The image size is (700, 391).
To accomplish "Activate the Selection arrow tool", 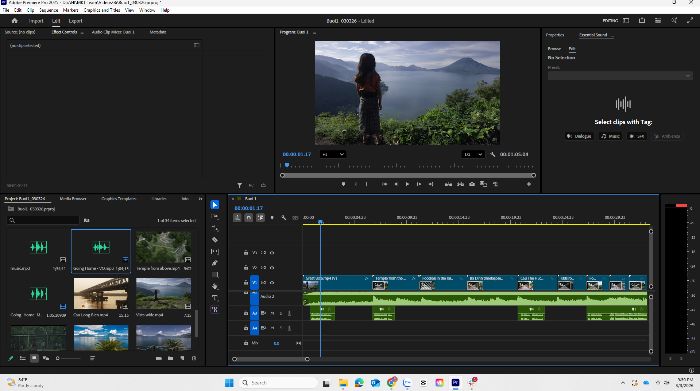I will click(x=215, y=205).
